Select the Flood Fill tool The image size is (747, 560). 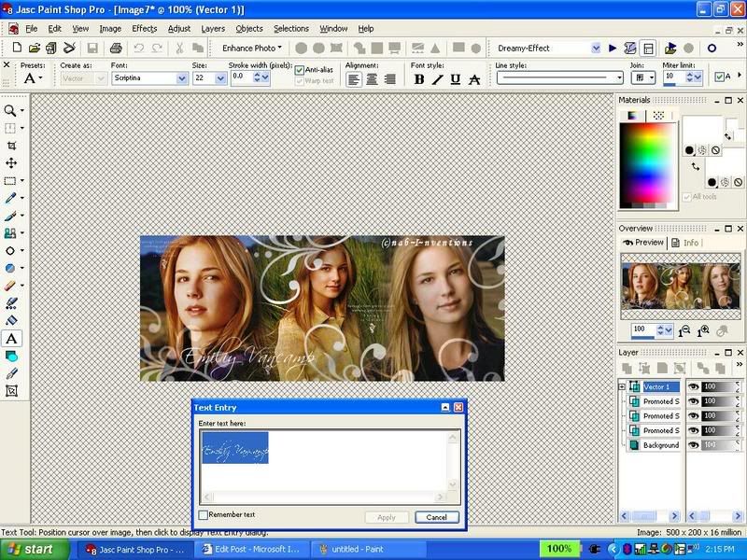point(11,321)
